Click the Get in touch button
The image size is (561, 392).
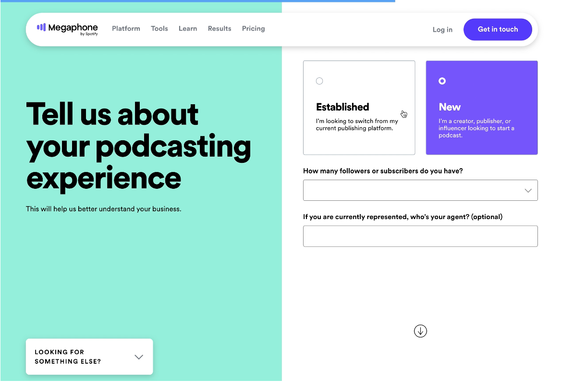(498, 29)
